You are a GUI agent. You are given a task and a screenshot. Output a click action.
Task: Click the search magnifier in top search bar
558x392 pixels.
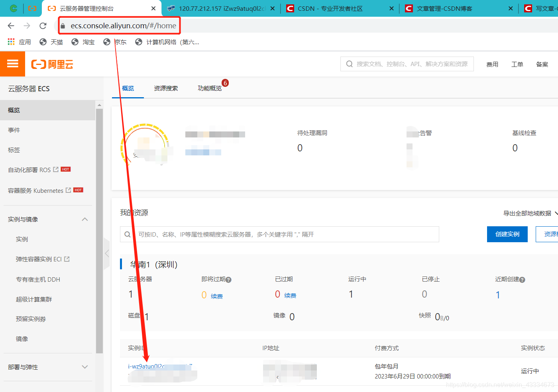350,64
